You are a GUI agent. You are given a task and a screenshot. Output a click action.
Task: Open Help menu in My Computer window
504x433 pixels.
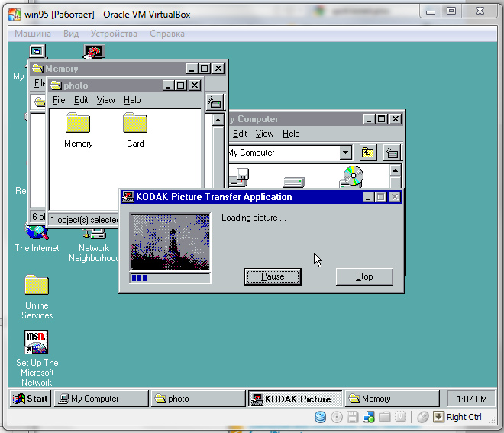291,134
